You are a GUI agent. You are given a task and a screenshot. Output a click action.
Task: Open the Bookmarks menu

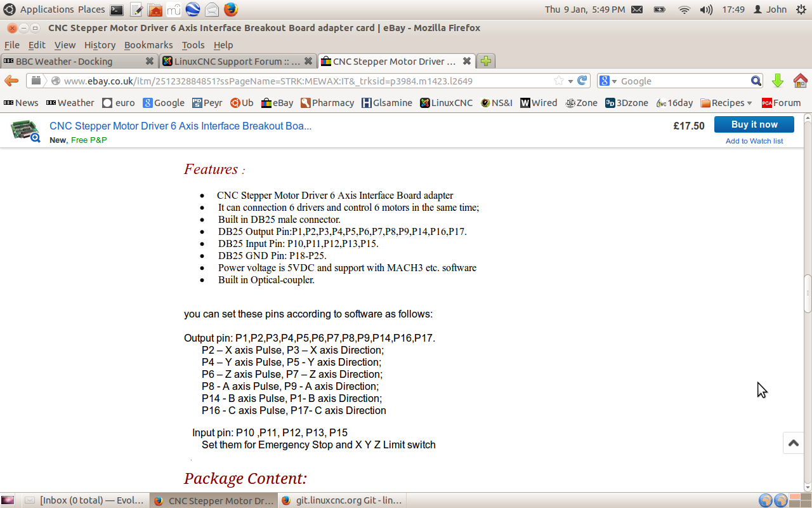(148, 44)
